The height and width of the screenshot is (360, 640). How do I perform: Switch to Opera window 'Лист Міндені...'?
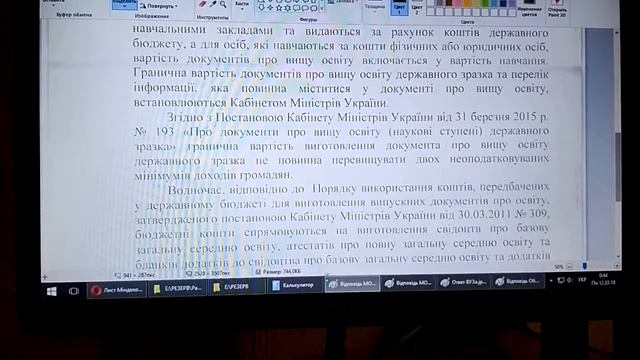117,290
